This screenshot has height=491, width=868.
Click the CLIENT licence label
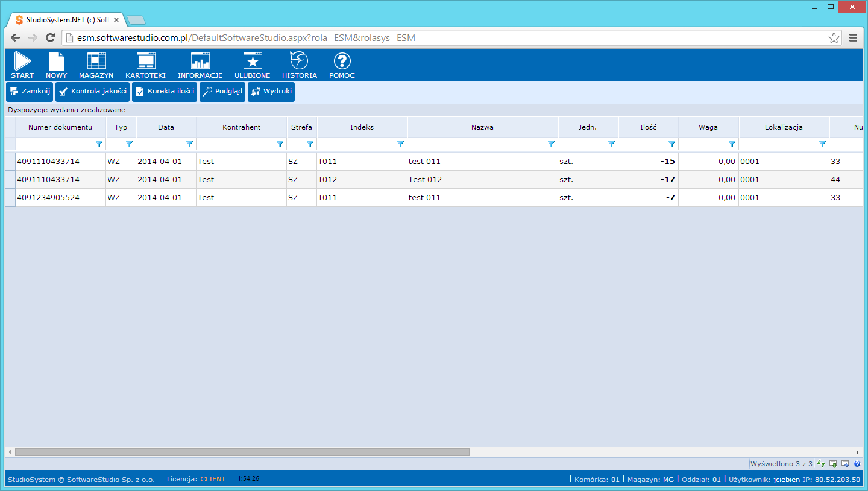point(213,479)
